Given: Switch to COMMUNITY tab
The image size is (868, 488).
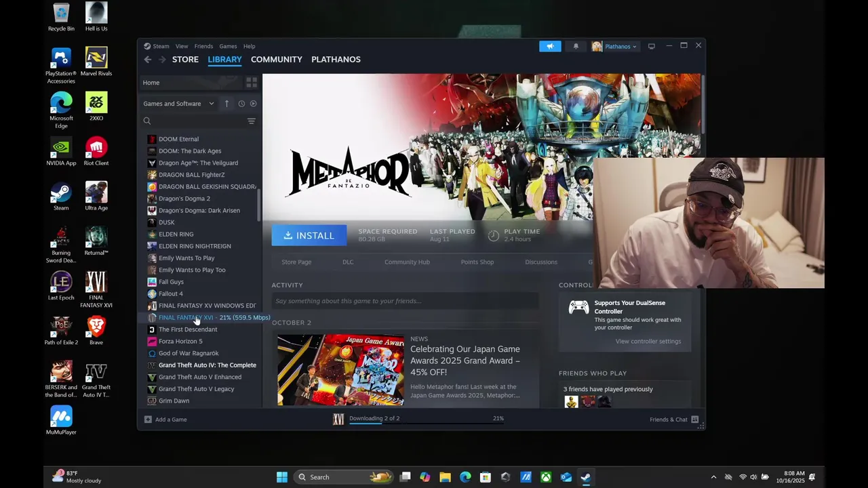Looking at the screenshot, I should click(277, 60).
